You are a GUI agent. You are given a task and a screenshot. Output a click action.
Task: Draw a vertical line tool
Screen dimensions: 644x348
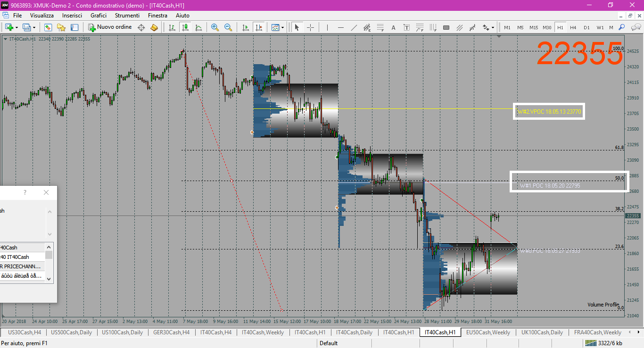327,27
